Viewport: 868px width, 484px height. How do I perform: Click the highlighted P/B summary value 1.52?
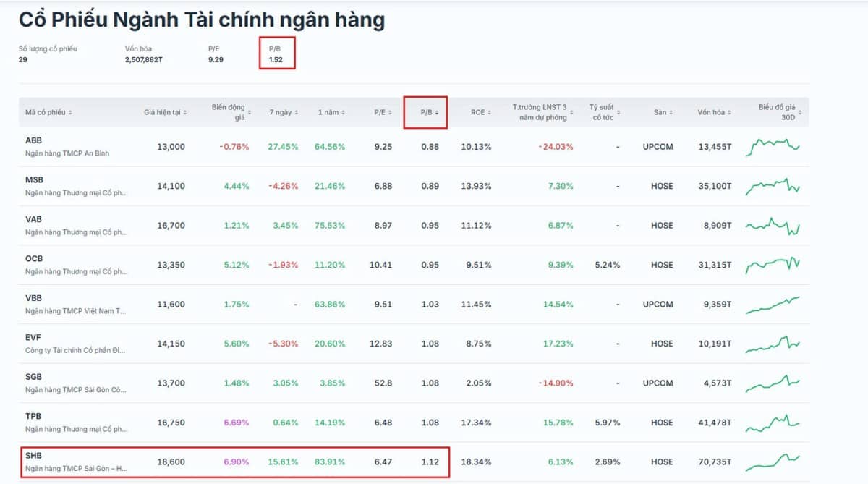274,58
